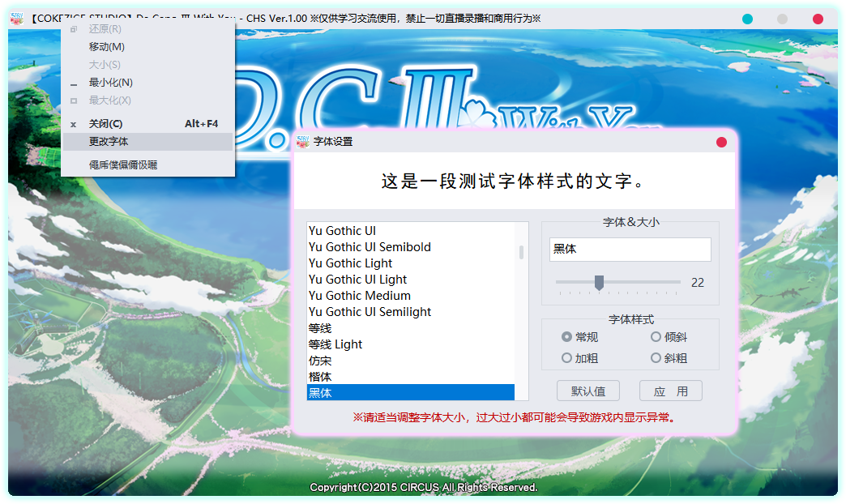Screen dimensions: 846x504
Task: Click the font size slider thumb
Action: [x=599, y=282]
